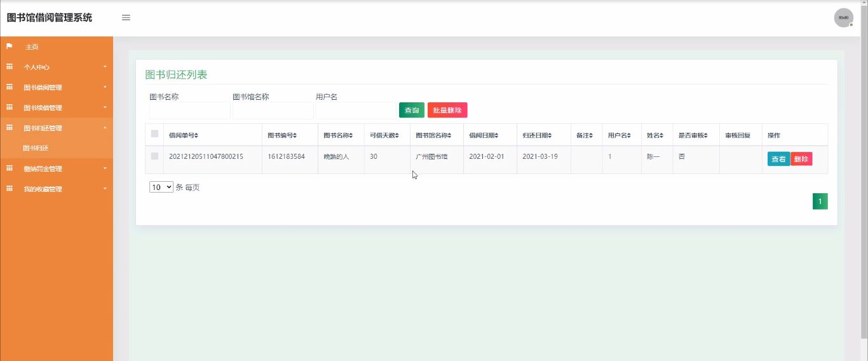Expand the 缴纳罚金管理 menu arrow

tap(105, 168)
